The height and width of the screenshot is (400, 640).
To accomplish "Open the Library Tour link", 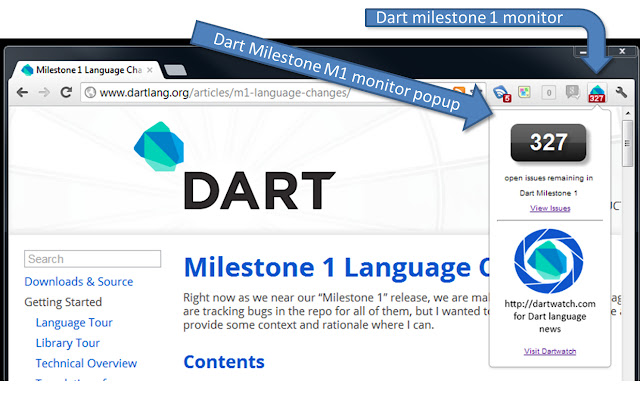I will 68,343.
